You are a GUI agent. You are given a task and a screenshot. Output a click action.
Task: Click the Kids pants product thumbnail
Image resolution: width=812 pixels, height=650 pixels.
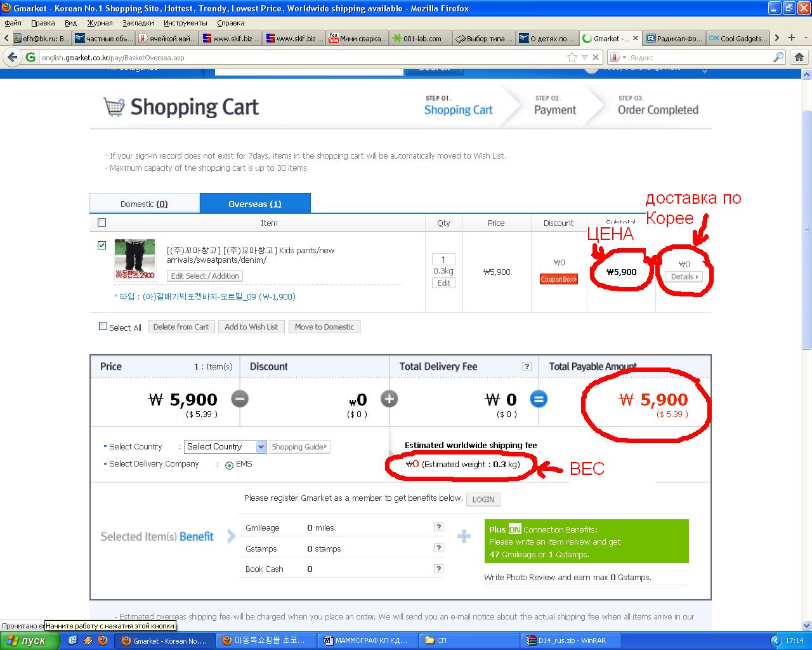tap(134, 260)
